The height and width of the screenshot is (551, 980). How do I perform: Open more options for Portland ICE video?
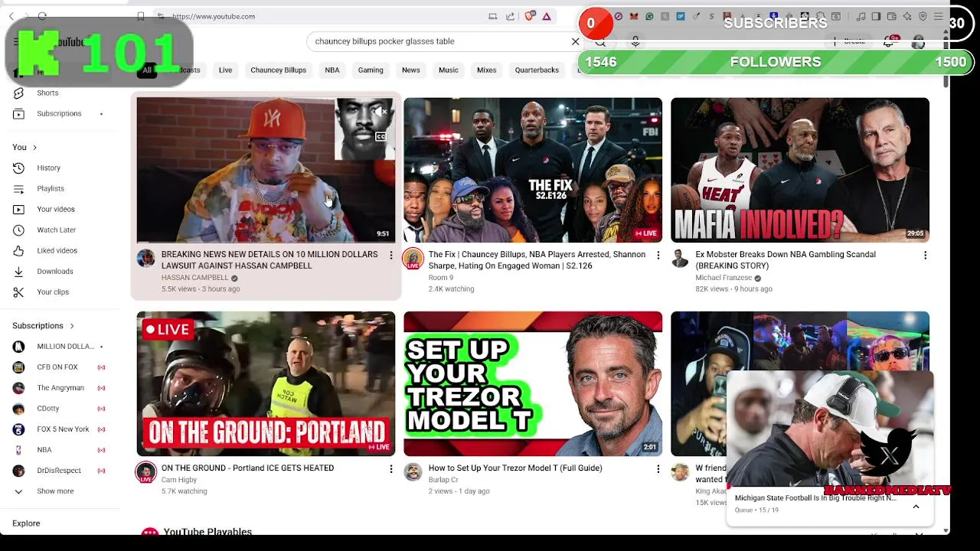pos(390,468)
